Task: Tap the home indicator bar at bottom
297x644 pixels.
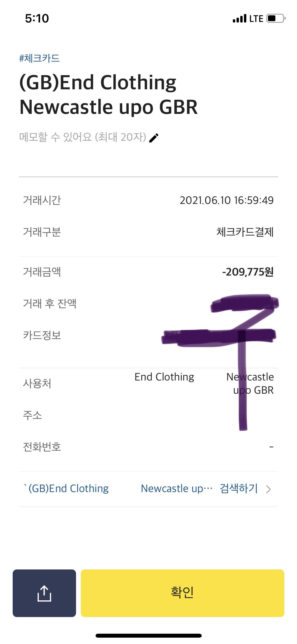Action: click(148, 636)
